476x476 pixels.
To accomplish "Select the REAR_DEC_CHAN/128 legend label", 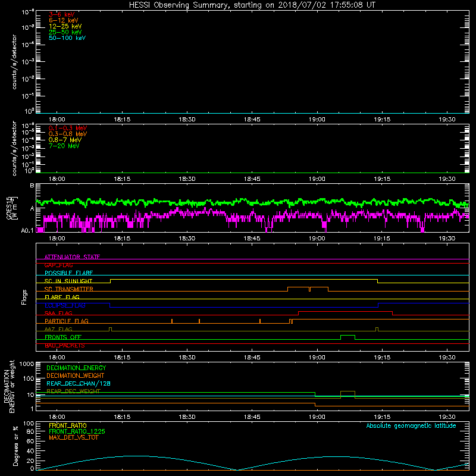I will click(79, 383).
